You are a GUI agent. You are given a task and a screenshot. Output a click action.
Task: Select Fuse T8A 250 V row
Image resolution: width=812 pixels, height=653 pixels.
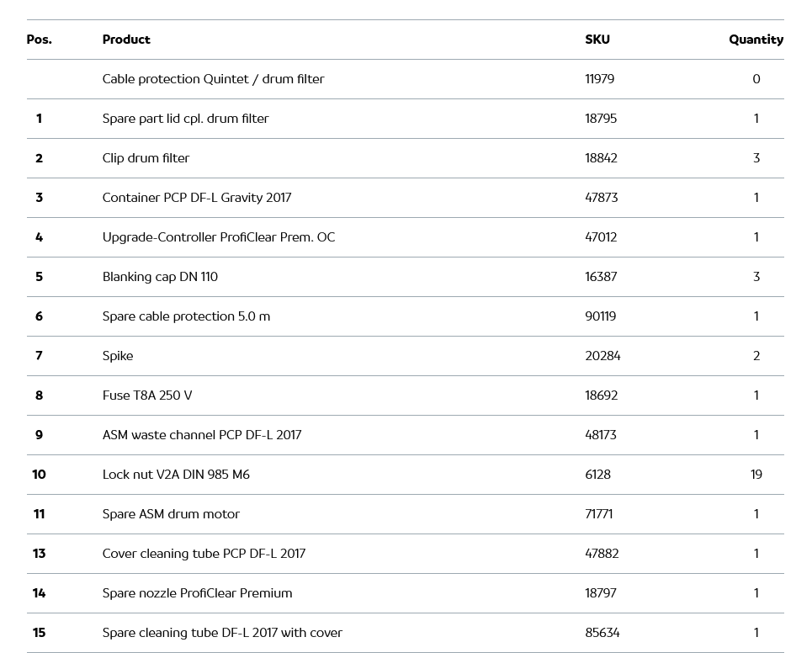pyautogui.click(x=147, y=396)
